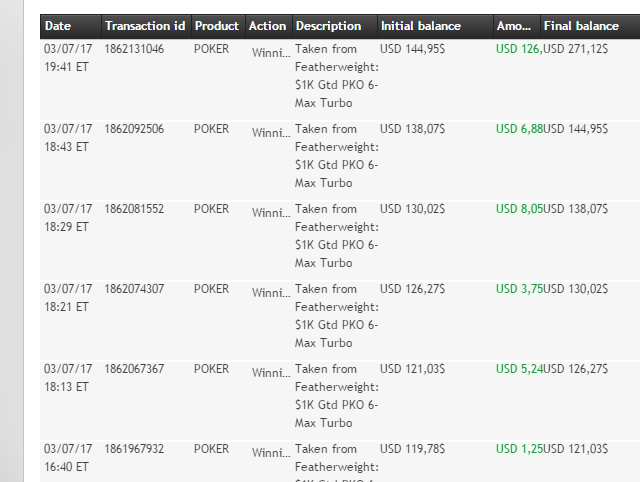643x482 pixels.
Task: Click the green USD 126 amount
Action: pyautogui.click(x=519, y=49)
